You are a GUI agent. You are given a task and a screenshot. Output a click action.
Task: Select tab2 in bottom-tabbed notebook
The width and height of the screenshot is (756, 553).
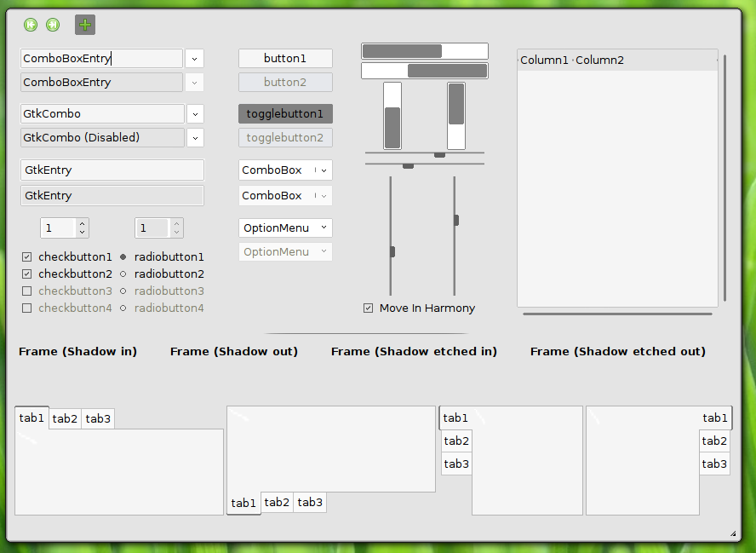pyautogui.click(x=277, y=502)
